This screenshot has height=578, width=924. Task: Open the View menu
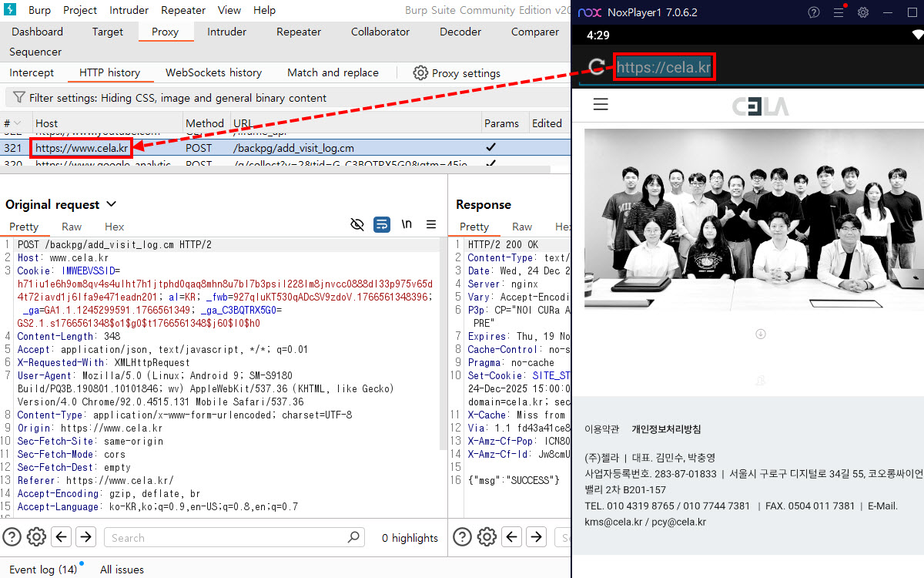[x=229, y=11]
